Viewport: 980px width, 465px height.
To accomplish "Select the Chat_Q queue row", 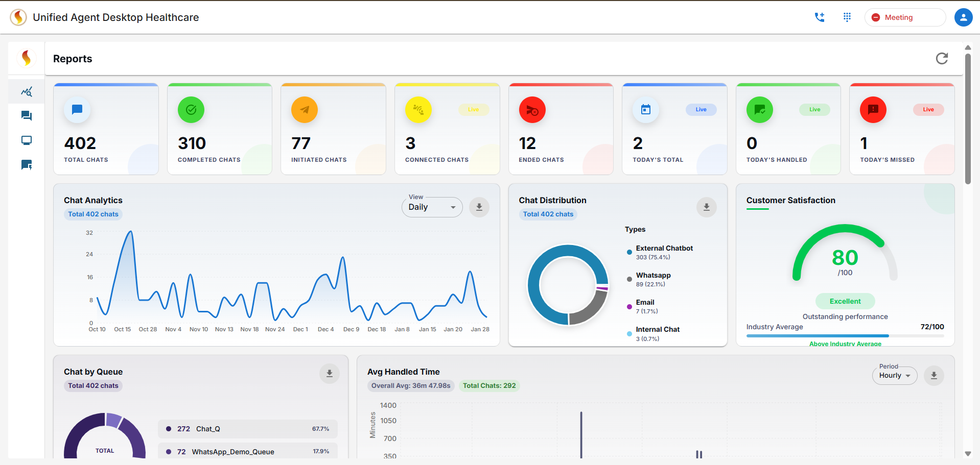I will 248,429.
